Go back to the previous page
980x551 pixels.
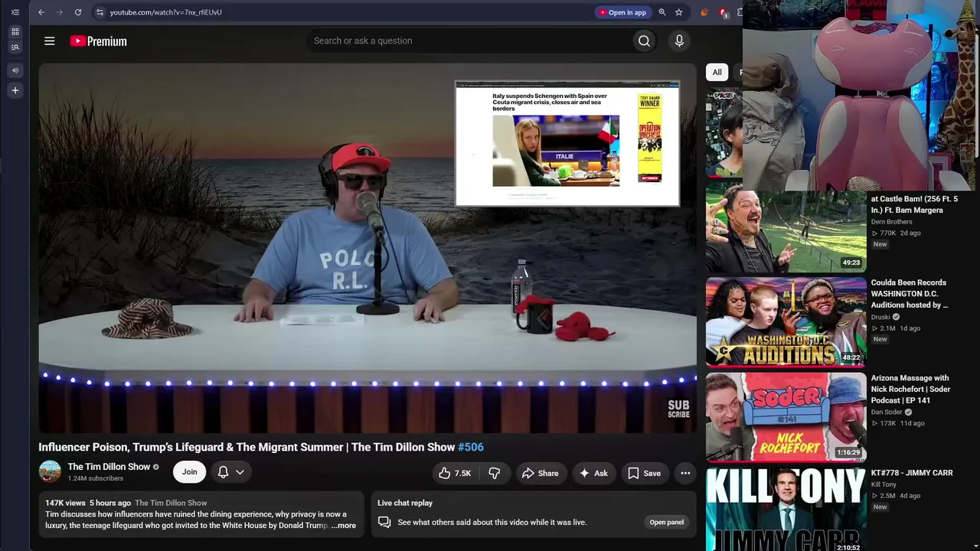point(41,12)
